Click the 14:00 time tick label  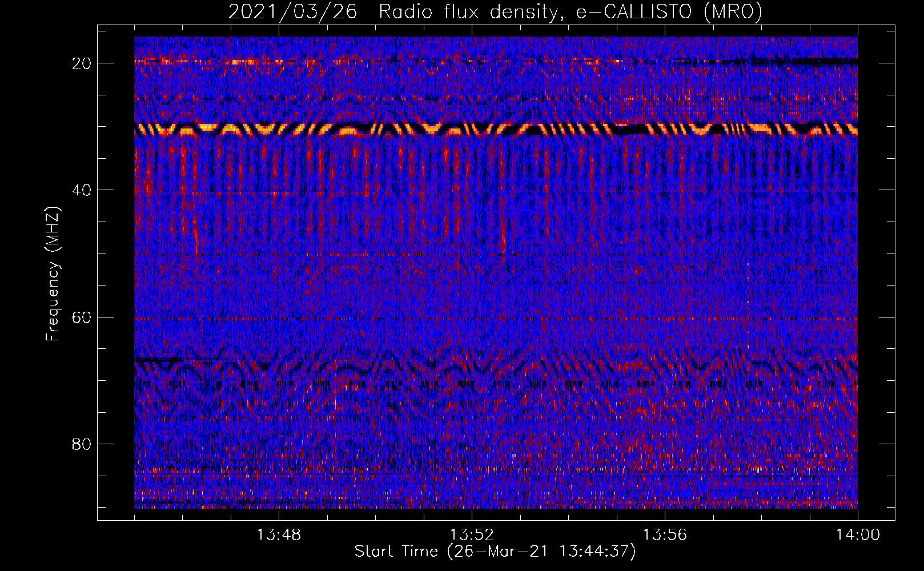pyautogui.click(x=858, y=534)
